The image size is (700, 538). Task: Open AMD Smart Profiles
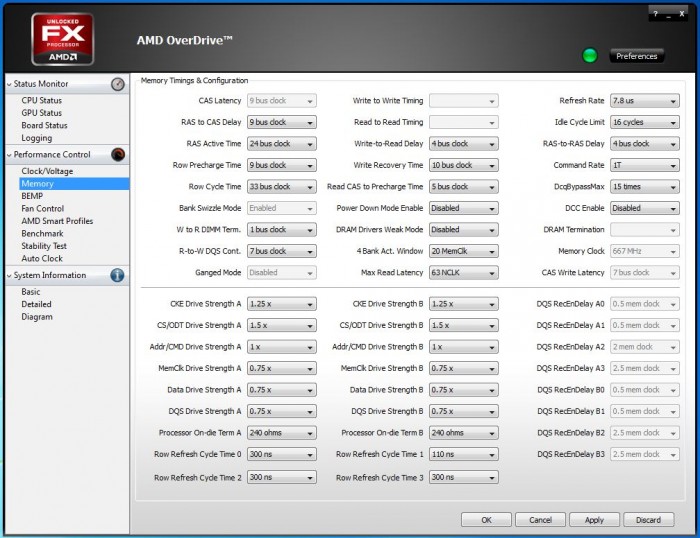pyautogui.click(x=57, y=221)
